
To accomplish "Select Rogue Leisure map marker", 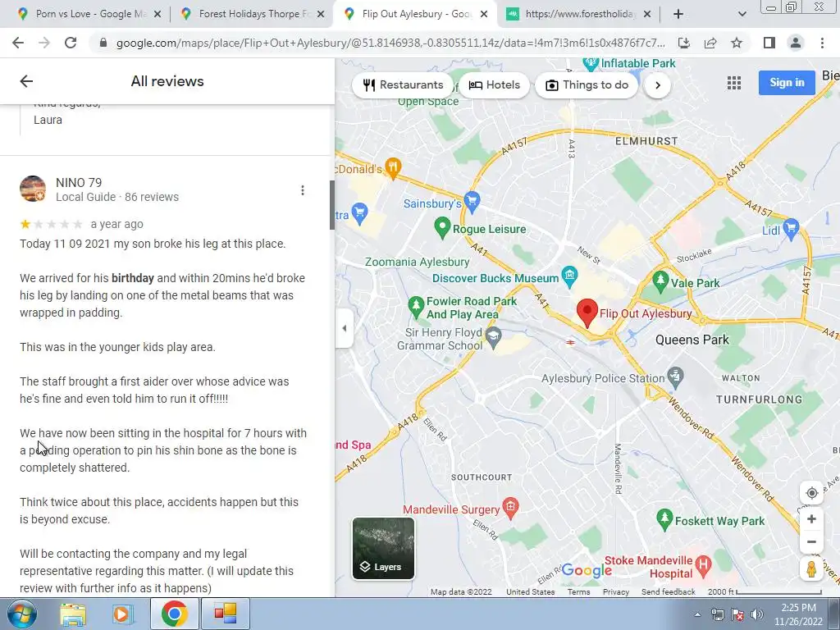I will [x=442, y=228].
